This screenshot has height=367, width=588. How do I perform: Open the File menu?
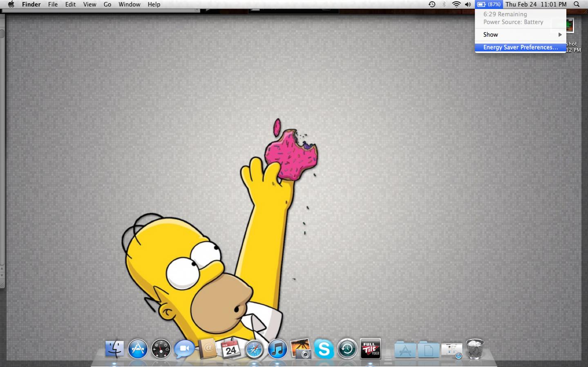[x=53, y=4]
